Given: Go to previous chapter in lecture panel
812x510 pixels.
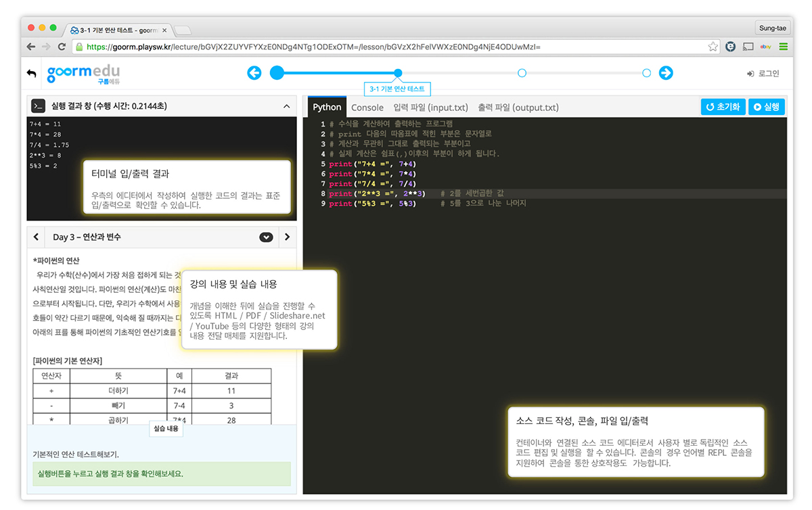Looking at the screenshot, I should point(37,237).
